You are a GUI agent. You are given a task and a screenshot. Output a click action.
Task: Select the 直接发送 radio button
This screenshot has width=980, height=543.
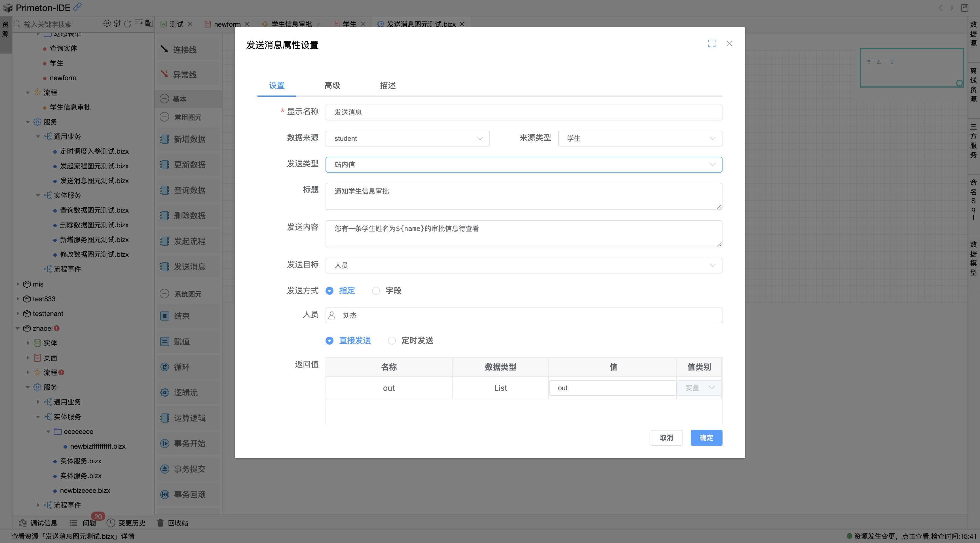pyautogui.click(x=329, y=340)
